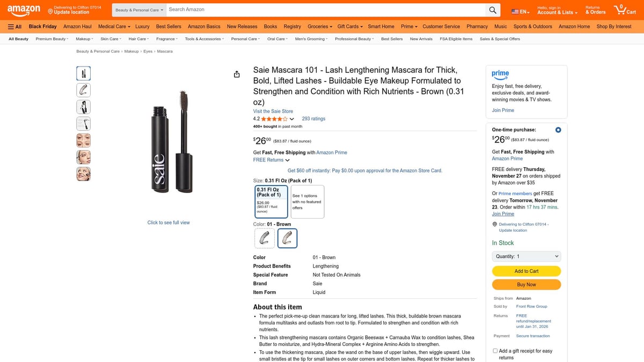Open the All hamburger menu
Image resolution: width=644 pixels, height=362 pixels.
14,26
